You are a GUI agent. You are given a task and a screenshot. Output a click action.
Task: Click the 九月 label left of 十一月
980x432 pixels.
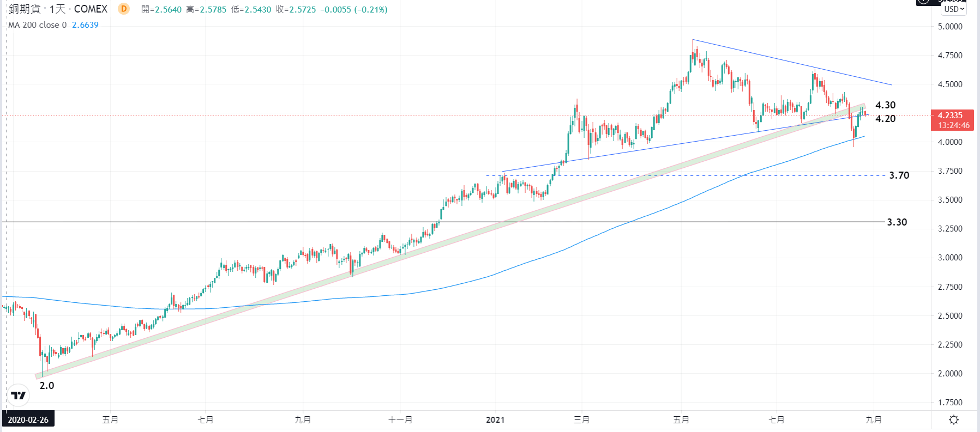coord(303,419)
